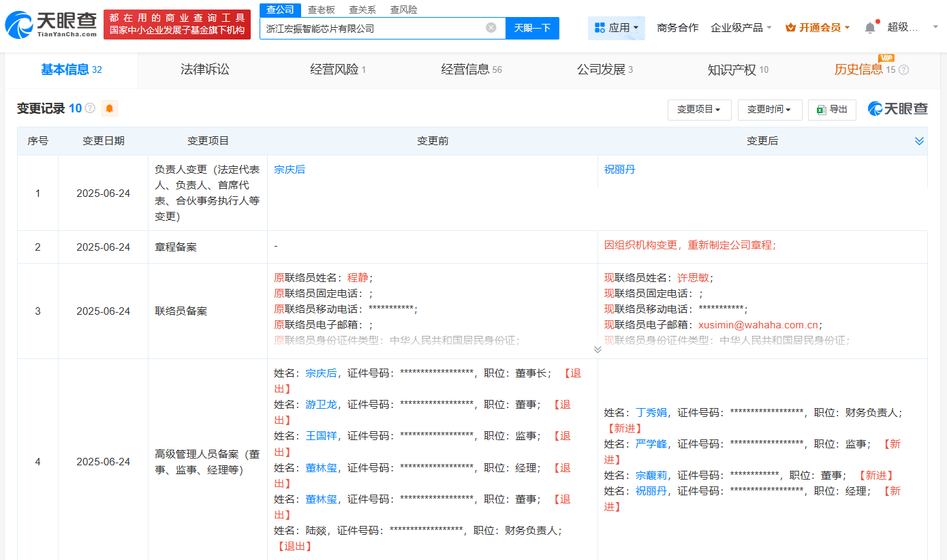Click help icon beside 历史信息 tab

coord(904,70)
